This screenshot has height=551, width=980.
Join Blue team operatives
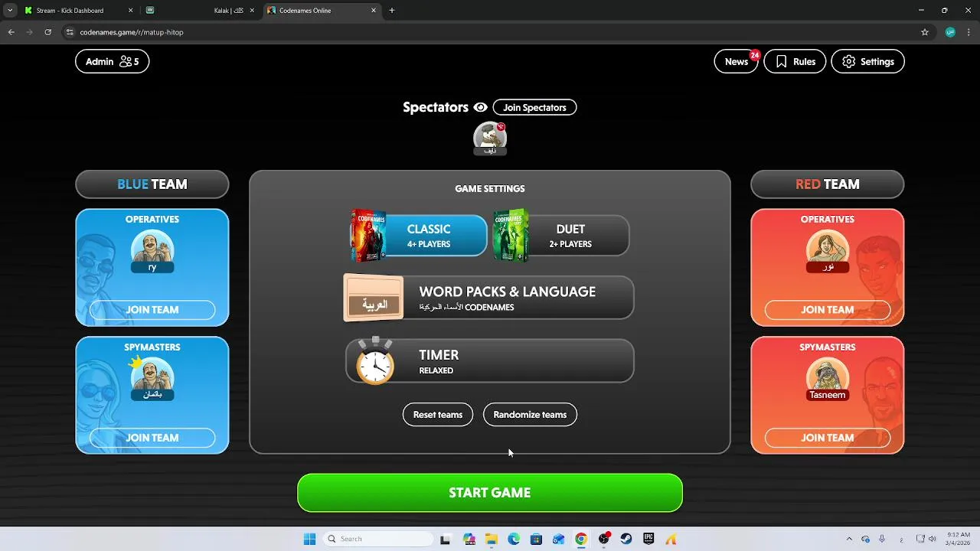(x=152, y=310)
